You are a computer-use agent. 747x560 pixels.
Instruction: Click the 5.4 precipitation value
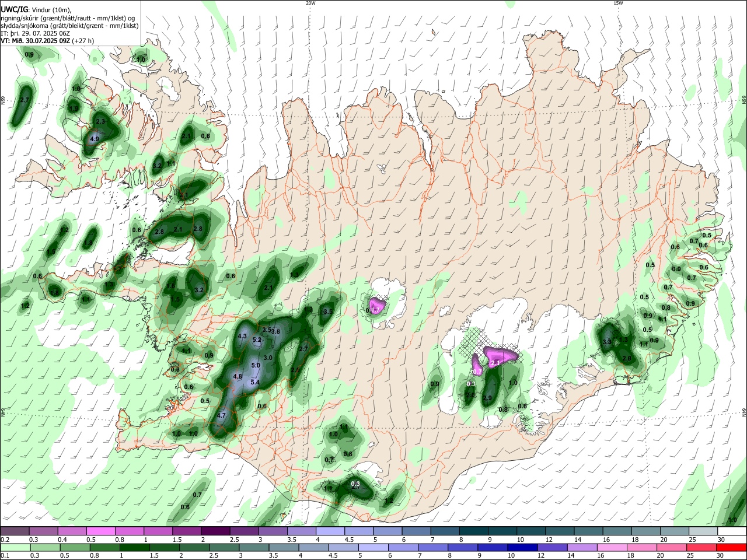[255, 382]
